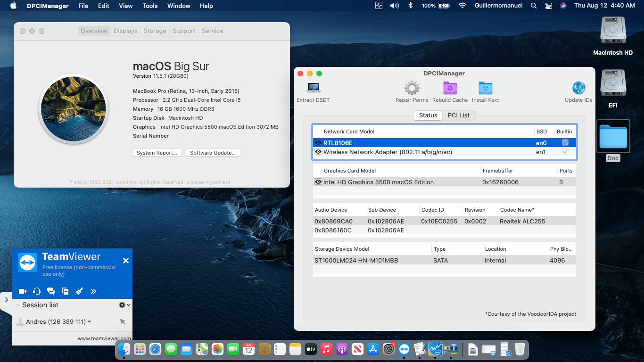The height and width of the screenshot is (362, 644).
Task: Open Service tab in About This Mac
Action: pos(212,31)
